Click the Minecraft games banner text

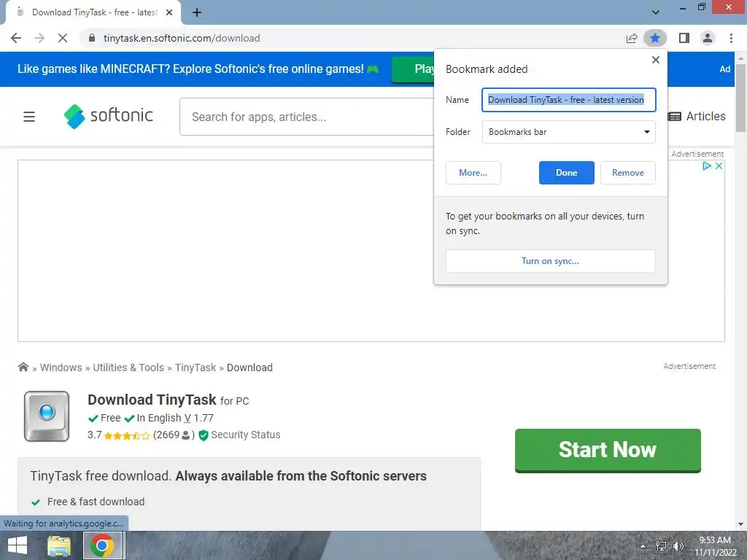(x=190, y=69)
